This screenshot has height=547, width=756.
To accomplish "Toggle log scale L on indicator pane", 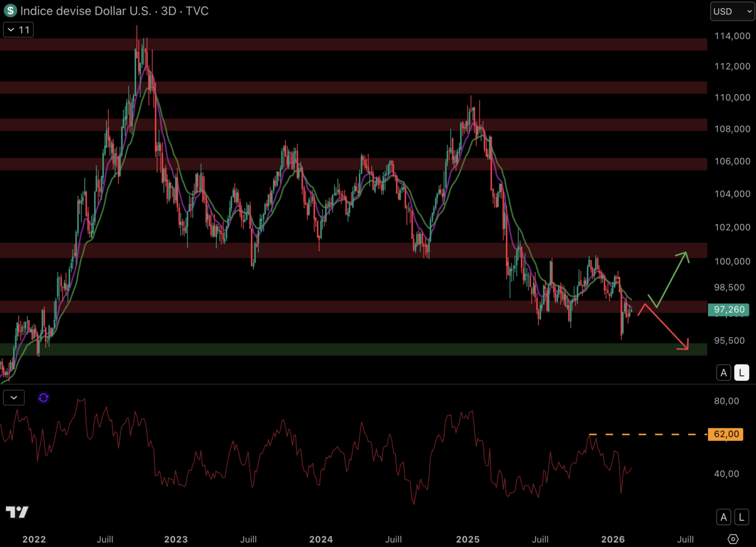I will (x=741, y=517).
